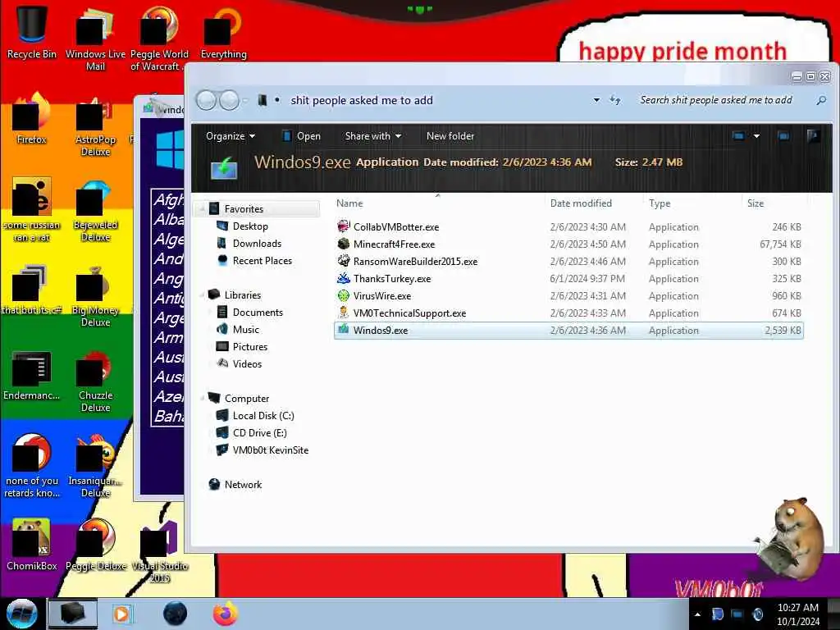Click the explorer window taskbar button
The width and height of the screenshot is (840, 630).
coord(73,614)
